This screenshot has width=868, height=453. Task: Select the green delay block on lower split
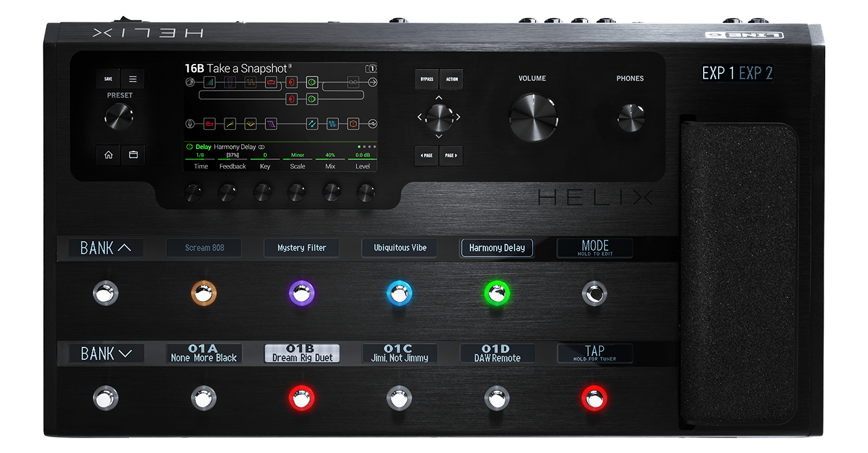pos(312,99)
